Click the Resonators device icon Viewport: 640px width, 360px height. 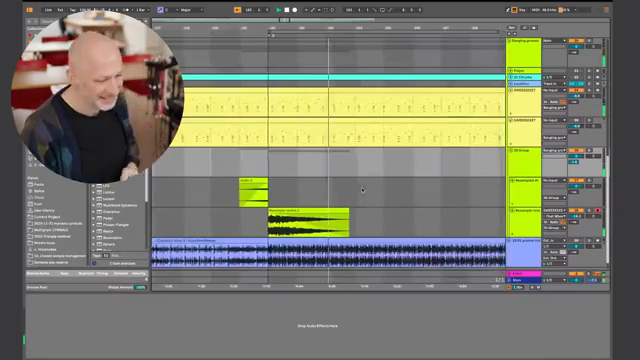[x=99, y=238]
